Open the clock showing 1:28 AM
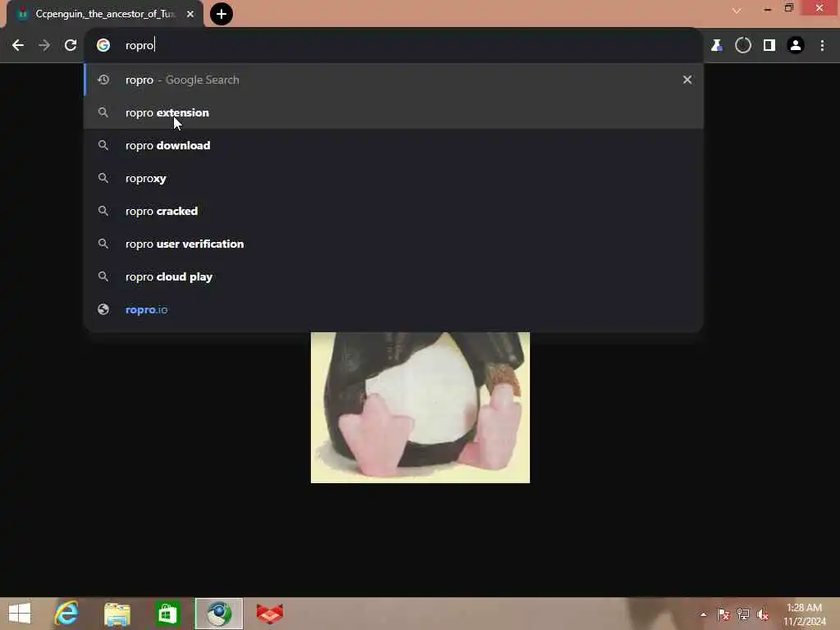Image resolution: width=840 pixels, height=630 pixels. click(x=805, y=614)
